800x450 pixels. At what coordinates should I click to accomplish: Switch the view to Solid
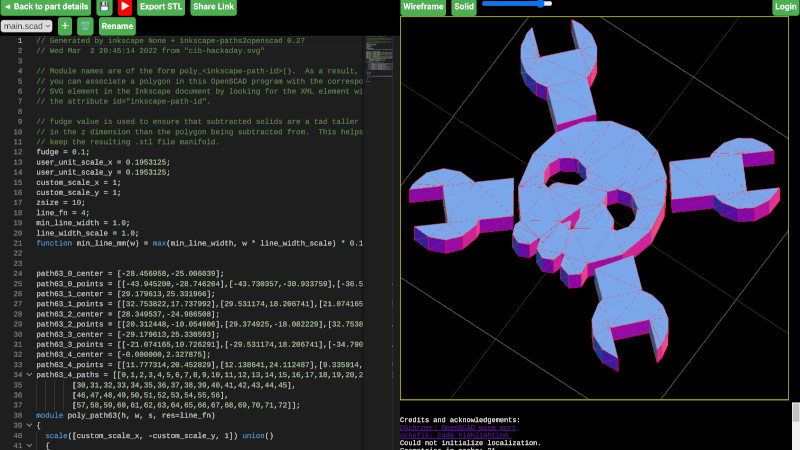click(x=464, y=7)
